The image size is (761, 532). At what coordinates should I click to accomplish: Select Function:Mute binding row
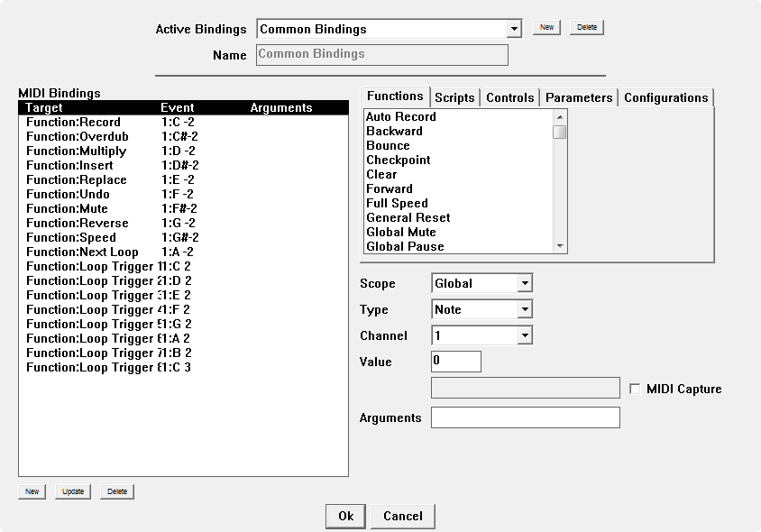(x=183, y=208)
